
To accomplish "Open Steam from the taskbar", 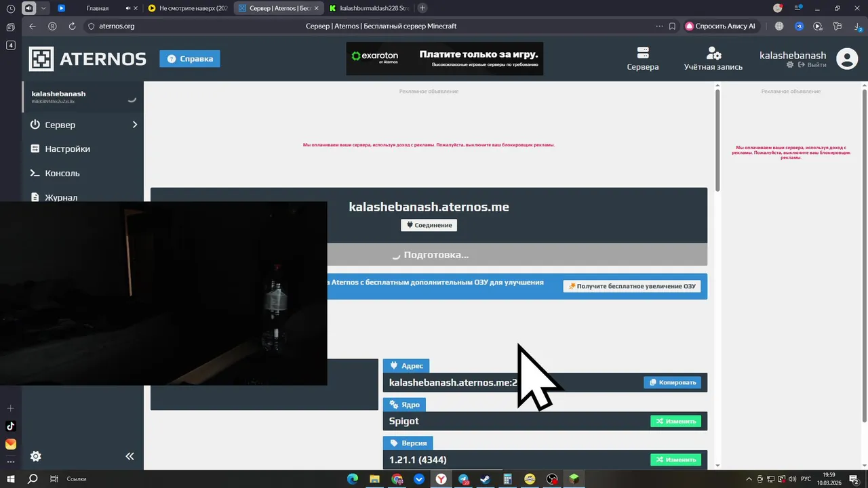I will point(486,479).
